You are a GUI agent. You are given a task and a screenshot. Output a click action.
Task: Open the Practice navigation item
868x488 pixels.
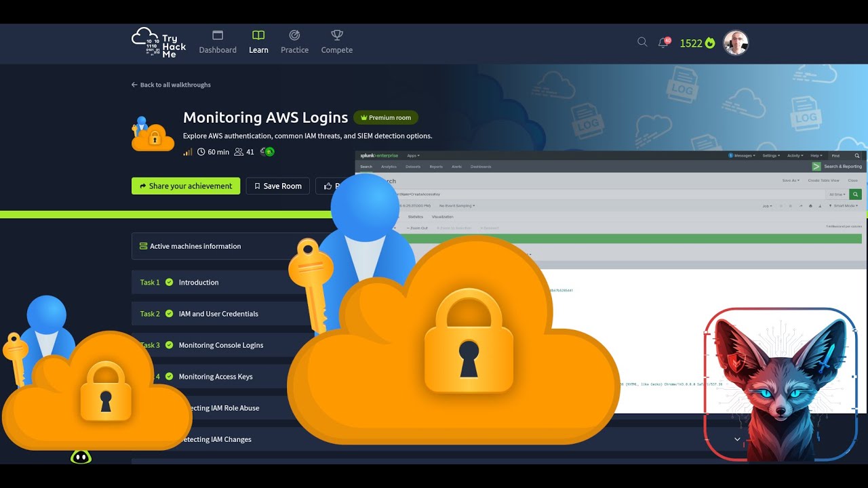pyautogui.click(x=294, y=42)
